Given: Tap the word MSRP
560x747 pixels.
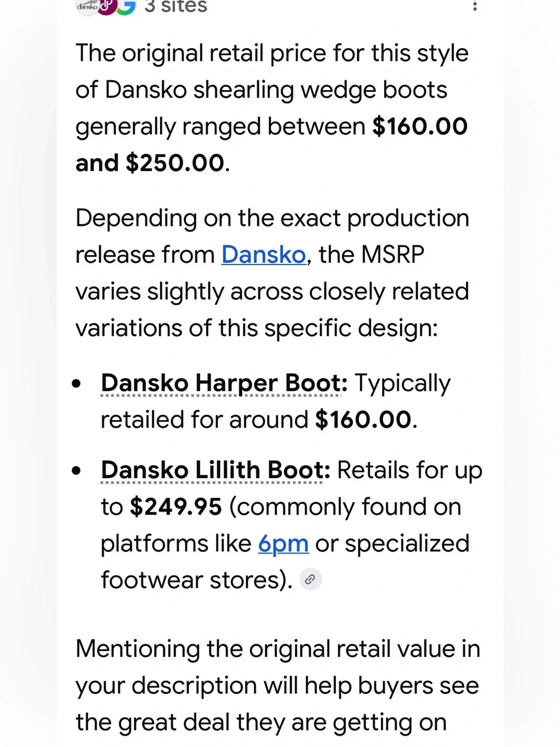Looking at the screenshot, I should point(393,255).
